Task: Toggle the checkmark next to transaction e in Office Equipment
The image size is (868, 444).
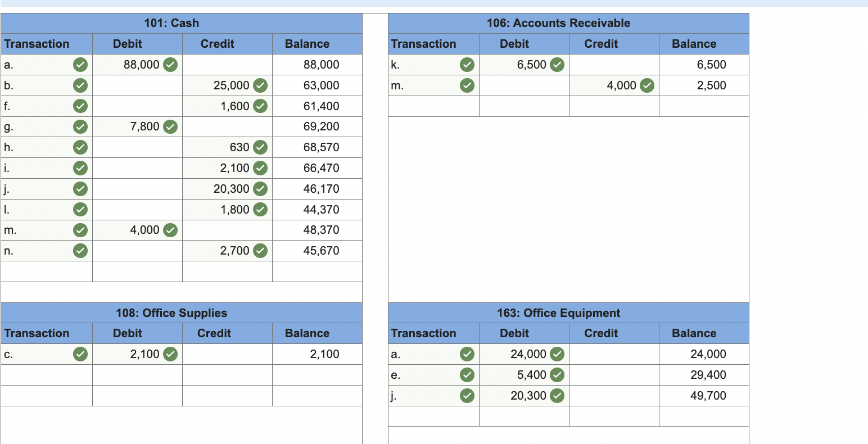Action: (466, 375)
